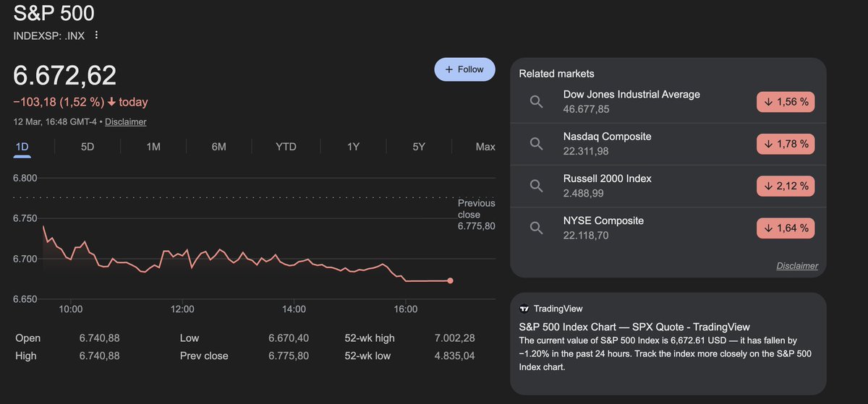Image resolution: width=868 pixels, height=404 pixels.
Task: Click the Related markets heading
Action: 556,74
